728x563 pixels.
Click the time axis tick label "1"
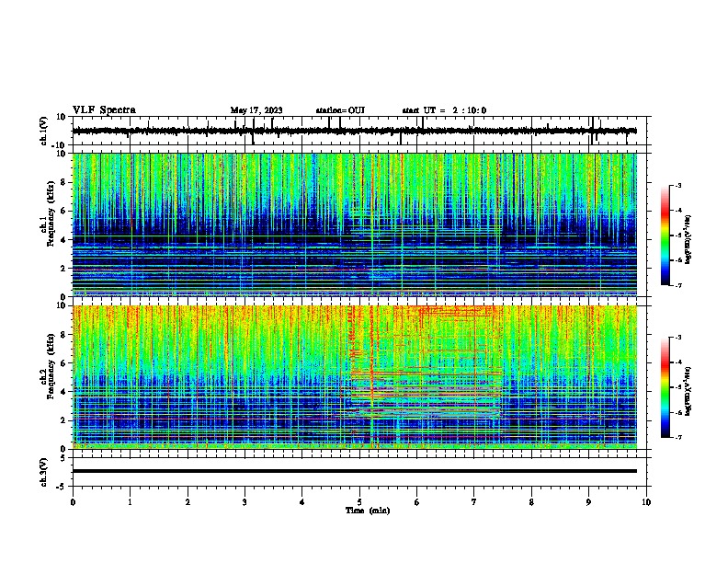130,502
